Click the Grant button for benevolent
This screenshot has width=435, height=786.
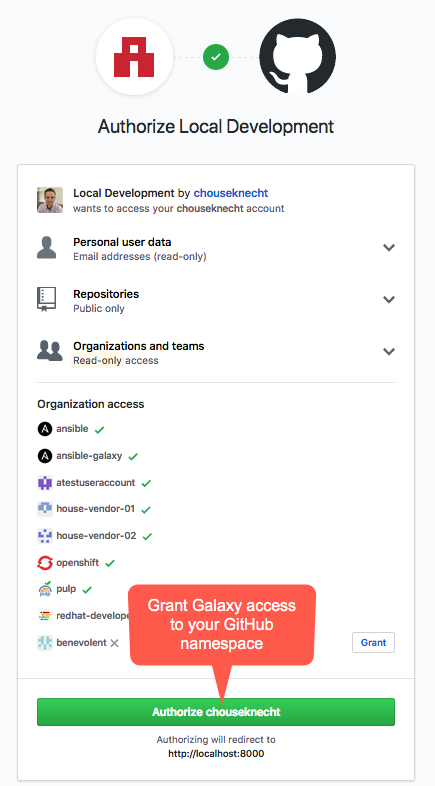[x=373, y=643]
